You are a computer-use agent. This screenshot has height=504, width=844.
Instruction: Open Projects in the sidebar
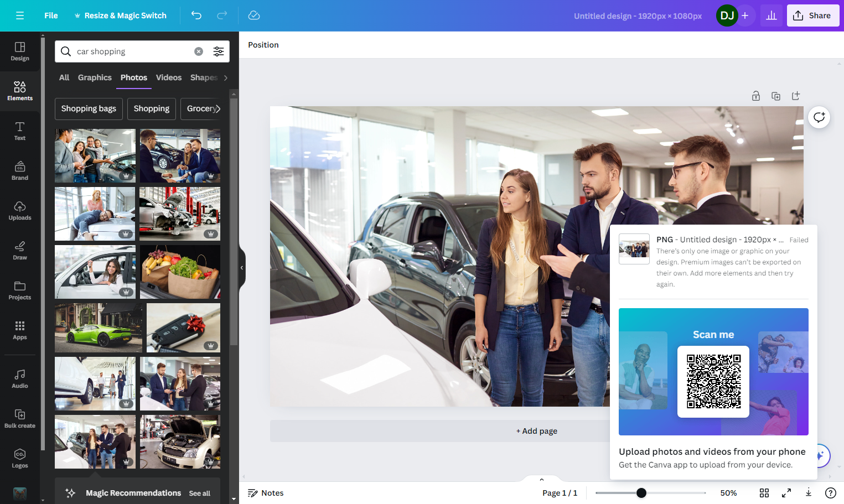pyautogui.click(x=20, y=290)
